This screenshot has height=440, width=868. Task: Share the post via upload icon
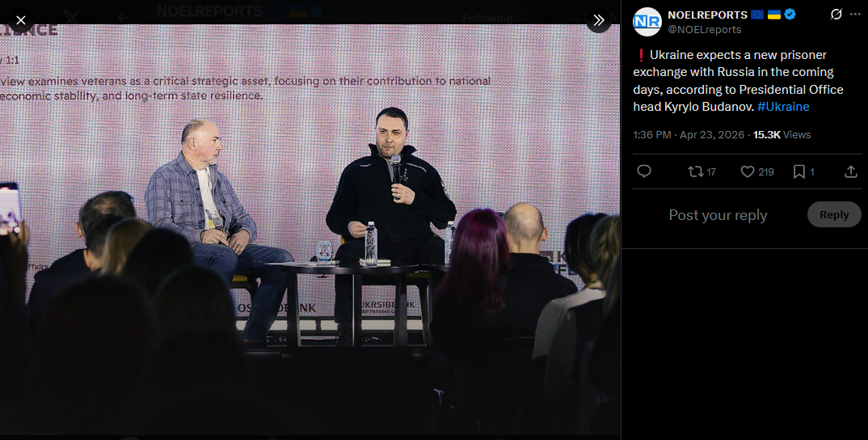[x=851, y=171]
